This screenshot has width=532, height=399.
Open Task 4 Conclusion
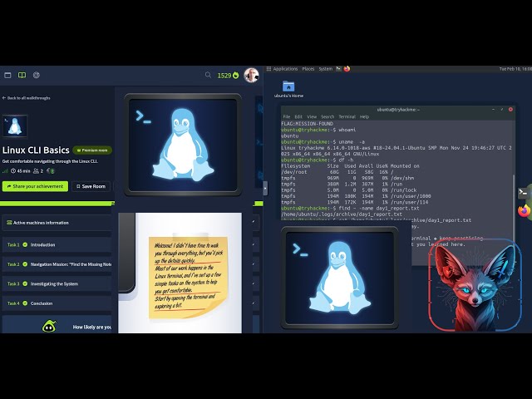(57, 303)
